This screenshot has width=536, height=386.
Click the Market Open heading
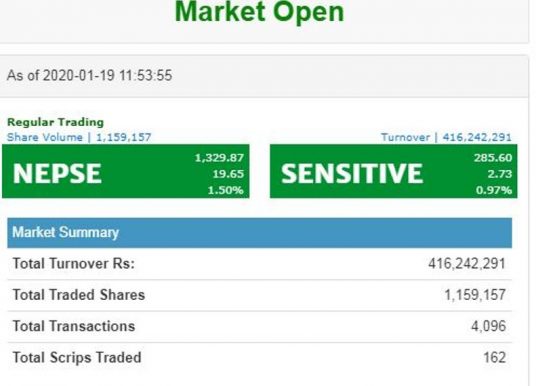tap(259, 12)
